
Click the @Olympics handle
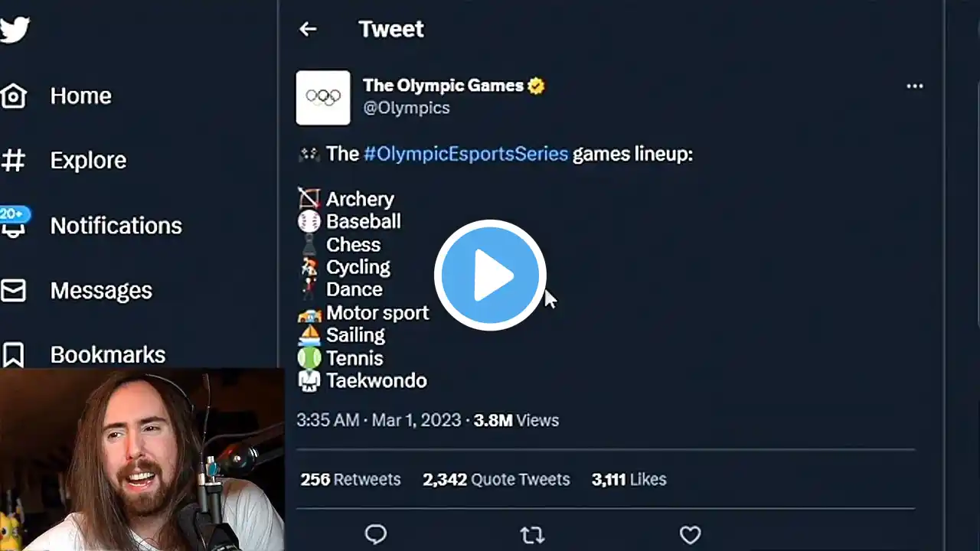pyautogui.click(x=407, y=108)
